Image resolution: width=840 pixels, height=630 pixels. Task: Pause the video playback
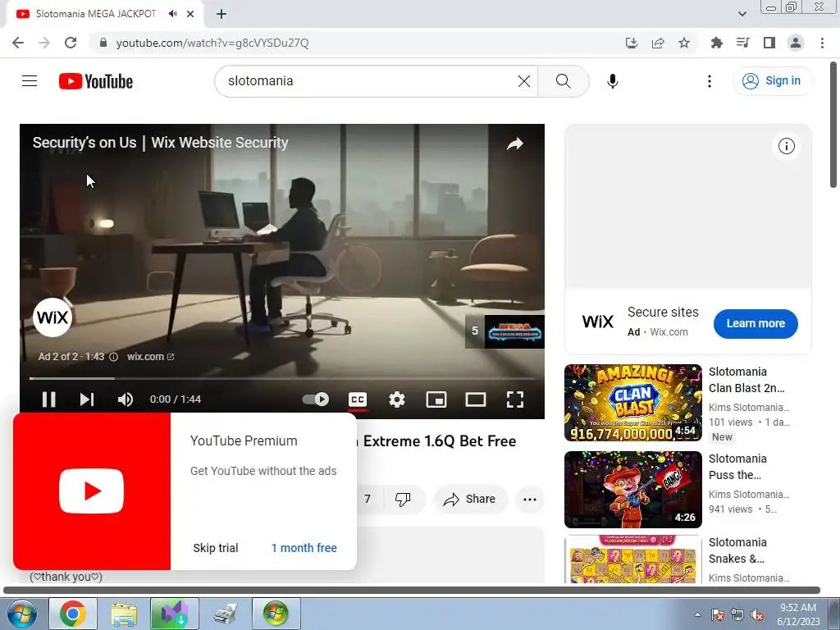[48, 399]
